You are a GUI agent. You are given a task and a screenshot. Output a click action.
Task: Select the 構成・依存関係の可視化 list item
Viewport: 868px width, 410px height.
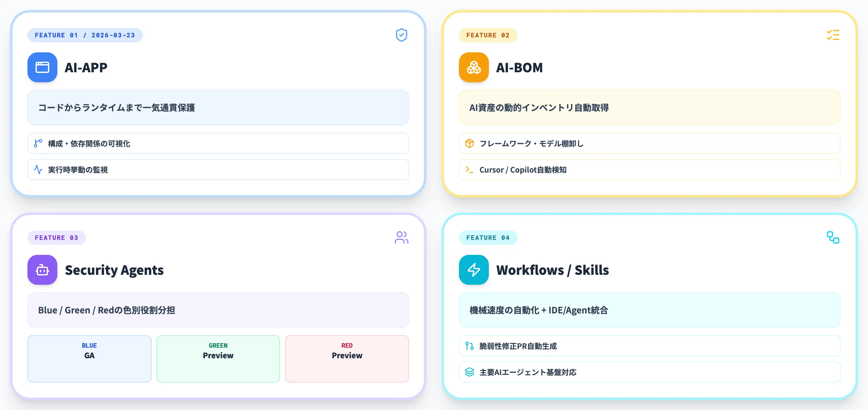218,143
